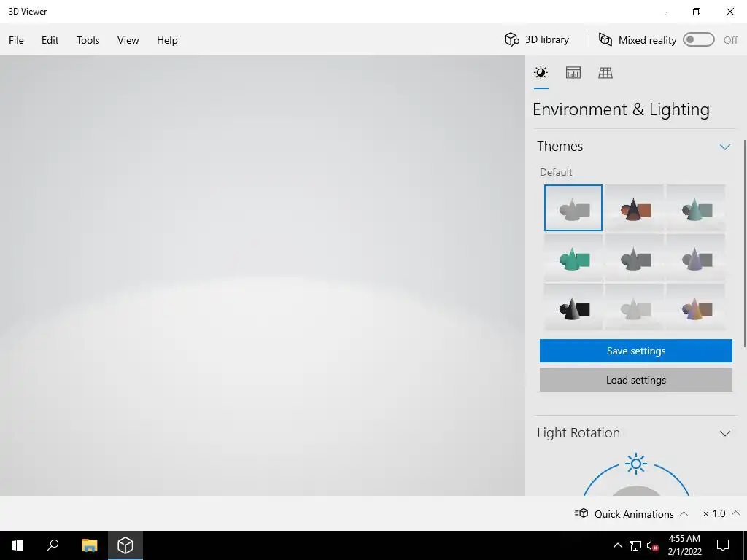Screen dimensions: 747x560
Task: Open the Windows Start menu
Action: click(18, 545)
